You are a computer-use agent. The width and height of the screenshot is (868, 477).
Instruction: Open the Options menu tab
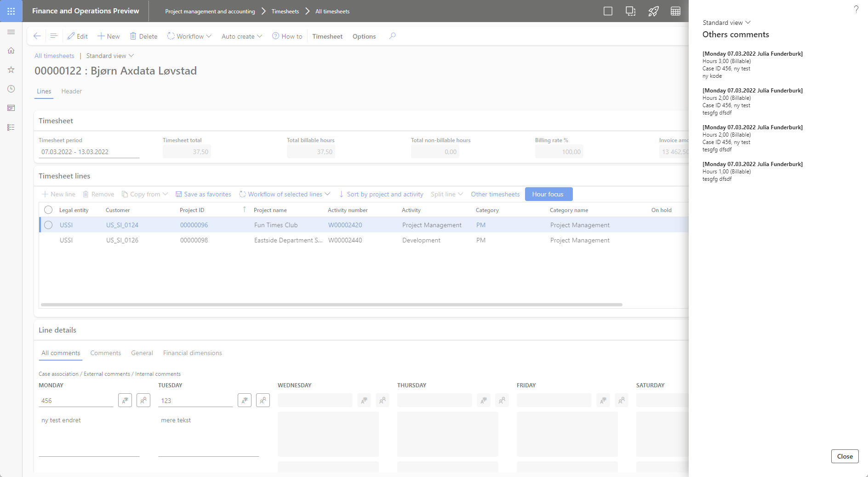[x=364, y=36]
